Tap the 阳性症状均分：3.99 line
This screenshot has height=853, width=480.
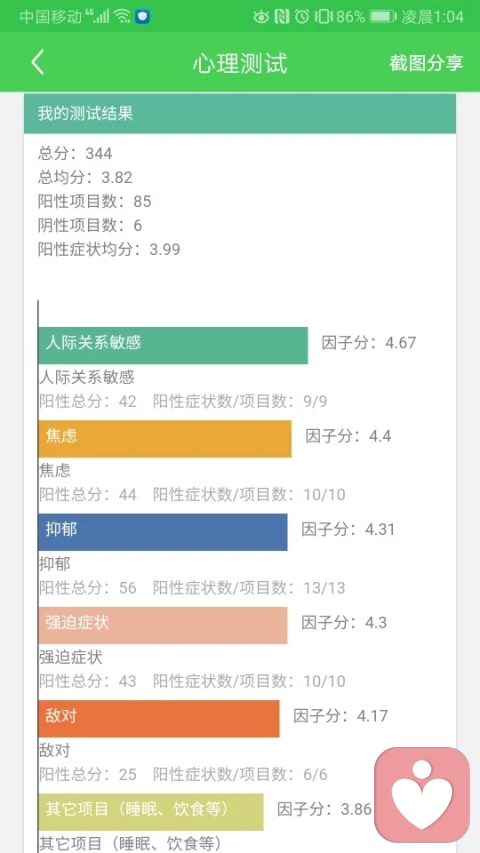109,249
